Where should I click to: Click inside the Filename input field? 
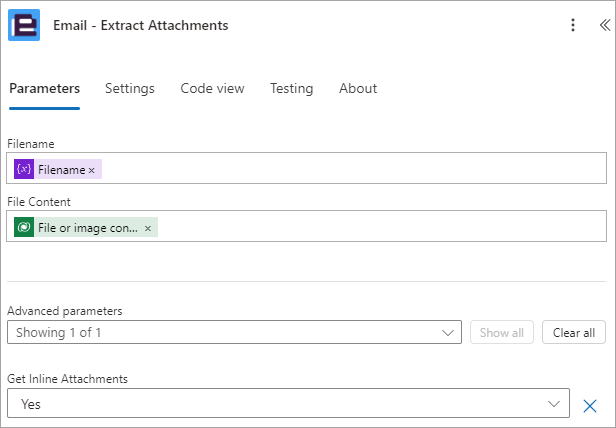coord(306,168)
